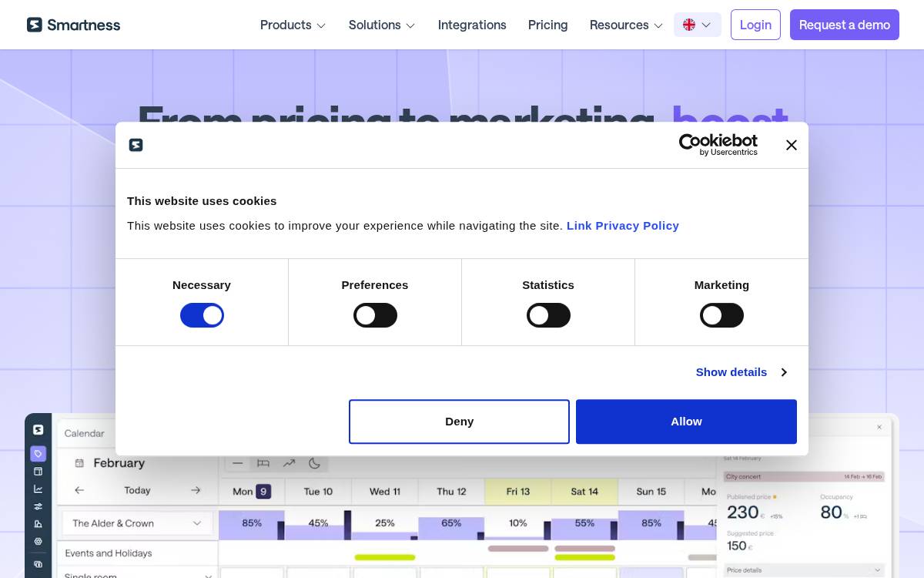Click the Smartness logo in the dashboard sidebar

click(x=38, y=430)
